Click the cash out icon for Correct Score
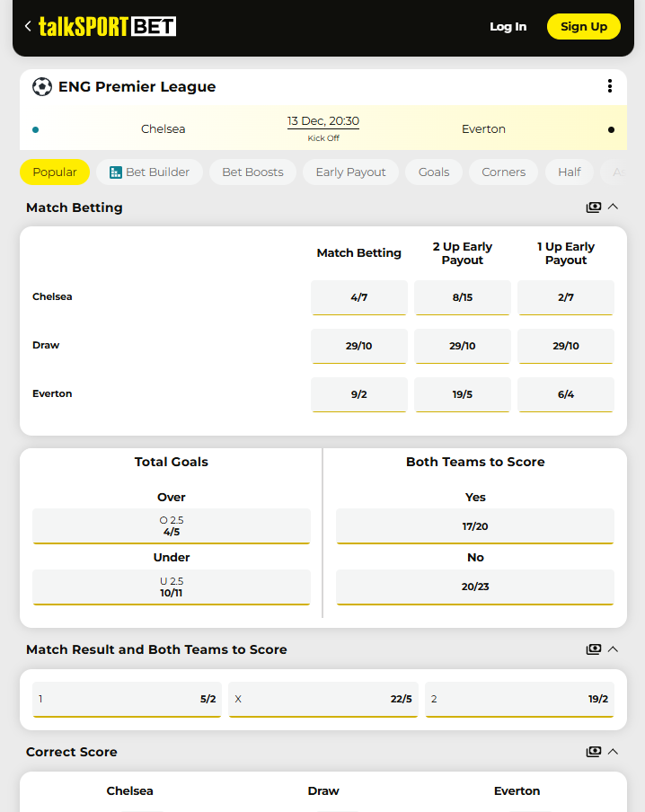This screenshot has height=812, width=645. pyautogui.click(x=594, y=752)
